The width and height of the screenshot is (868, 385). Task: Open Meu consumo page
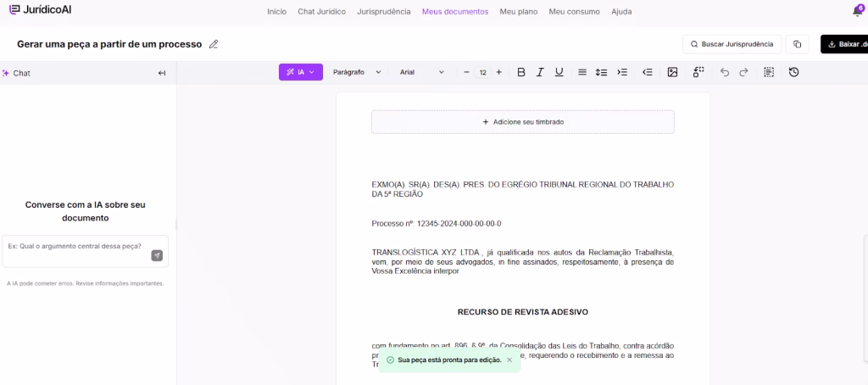[x=574, y=12]
